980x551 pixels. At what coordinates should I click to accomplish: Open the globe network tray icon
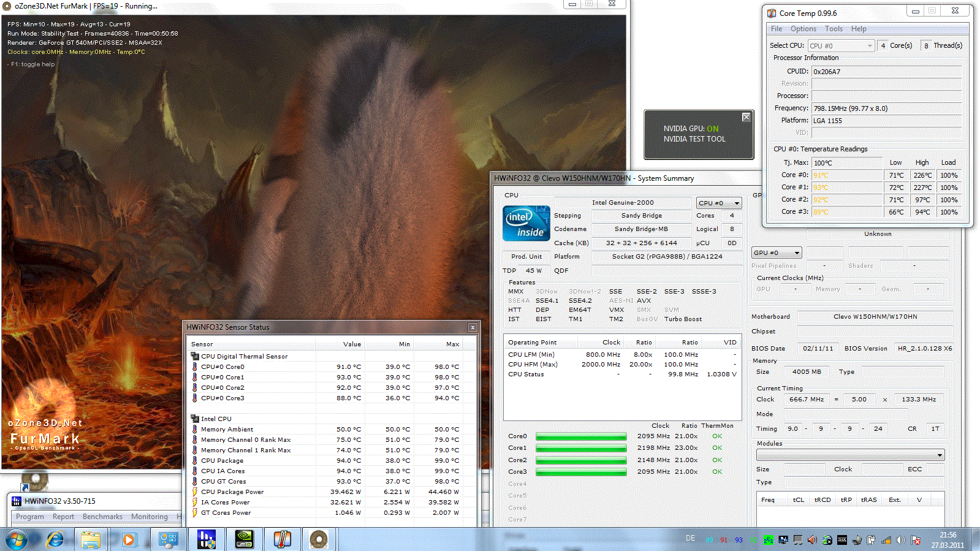coord(827,540)
